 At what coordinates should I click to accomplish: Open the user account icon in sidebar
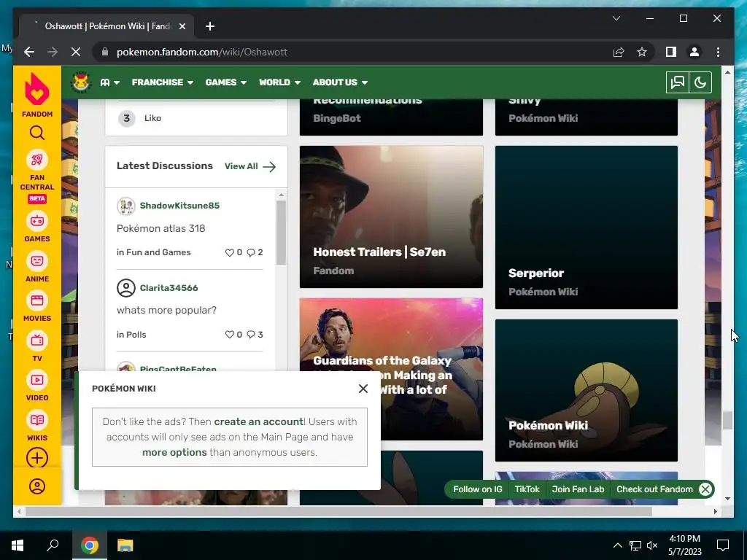click(x=37, y=486)
